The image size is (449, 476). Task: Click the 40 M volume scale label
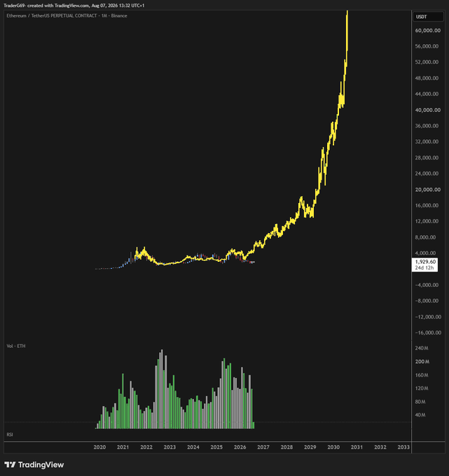(x=420, y=414)
